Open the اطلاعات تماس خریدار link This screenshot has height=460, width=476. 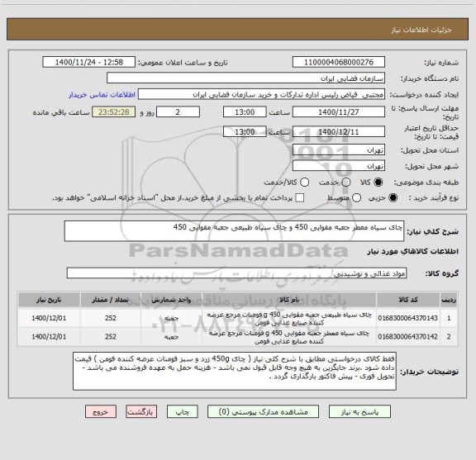(102, 95)
